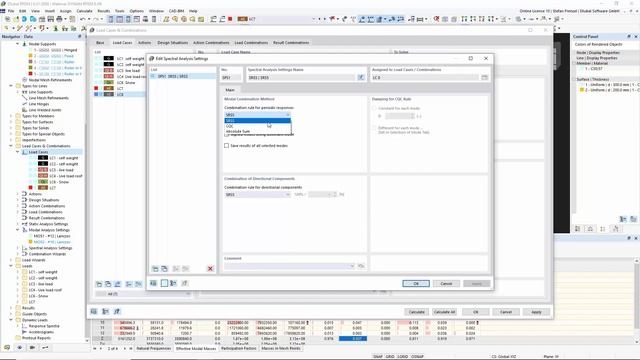Open the Comment dropdown in spectral settings dialog
This screenshot has height=360, width=640.
click(x=289, y=266)
